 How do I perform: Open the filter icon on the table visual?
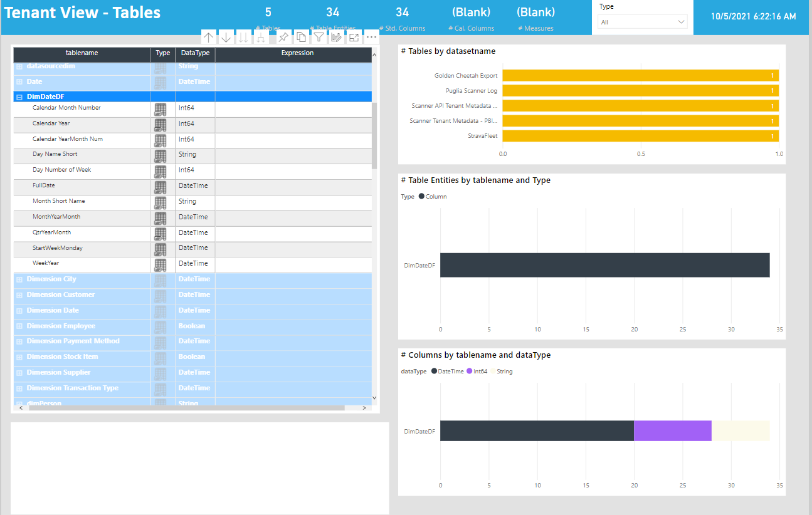(319, 36)
